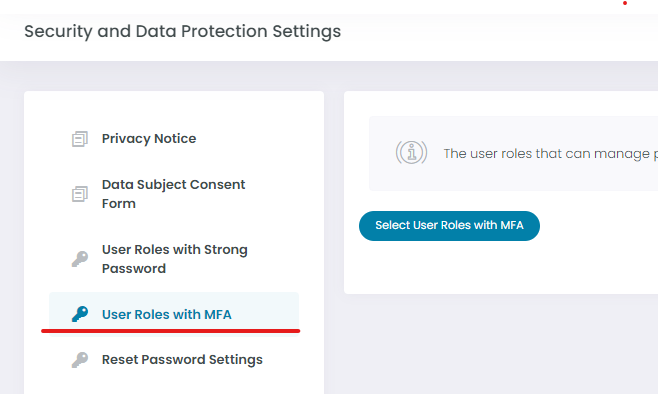Click the word 'Form' in the consent menu entry

(119, 204)
